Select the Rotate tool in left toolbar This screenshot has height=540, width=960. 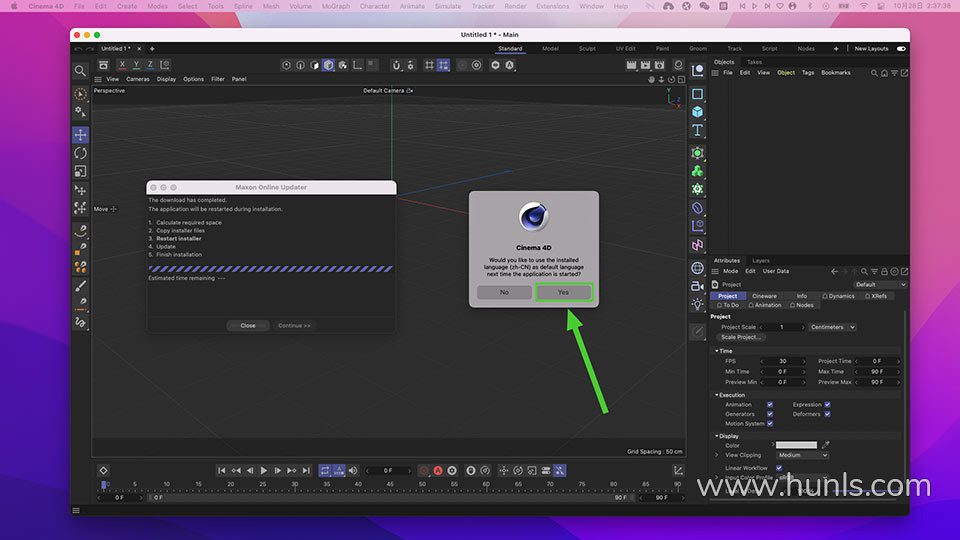pyautogui.click(x=80, y=153)
